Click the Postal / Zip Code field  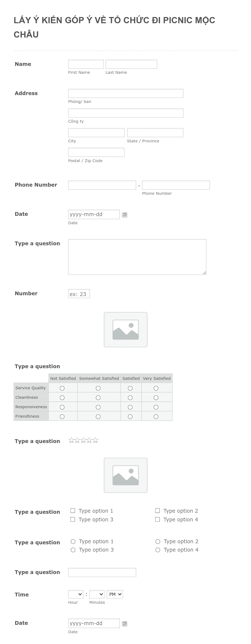pyautogui.click(x=96, y=152)
